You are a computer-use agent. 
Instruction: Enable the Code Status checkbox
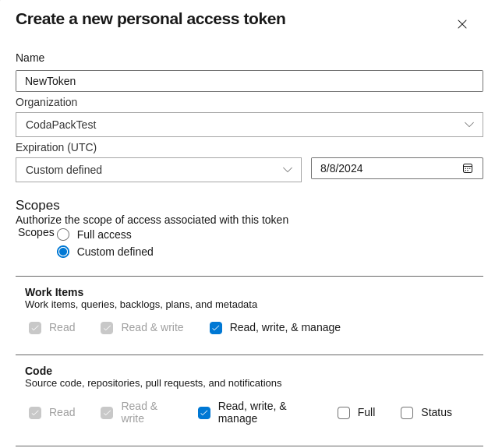(x=407, y=413)
